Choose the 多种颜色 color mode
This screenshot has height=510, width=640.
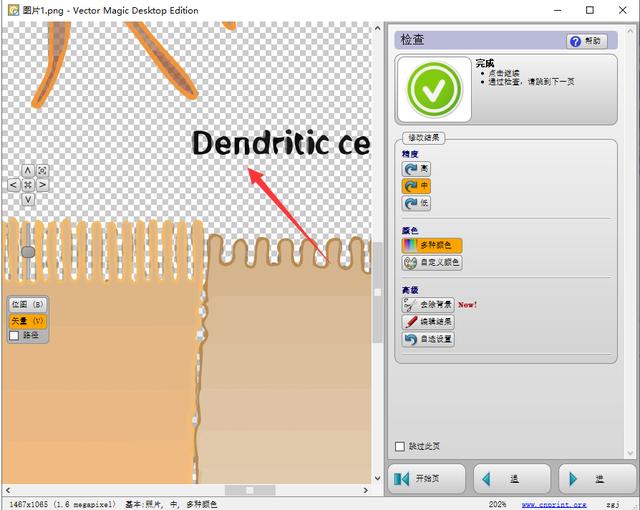tap(432, 246)
